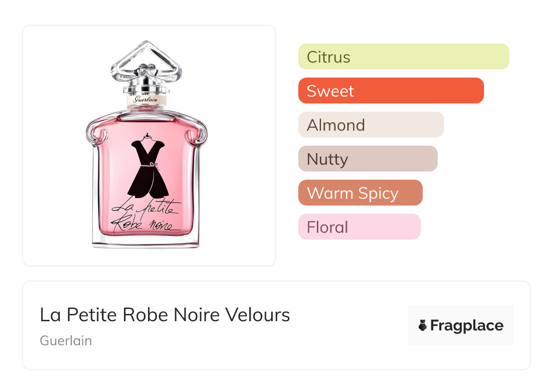Select the Sweet accord bar
553x392 pixels.
pos(391,91)
